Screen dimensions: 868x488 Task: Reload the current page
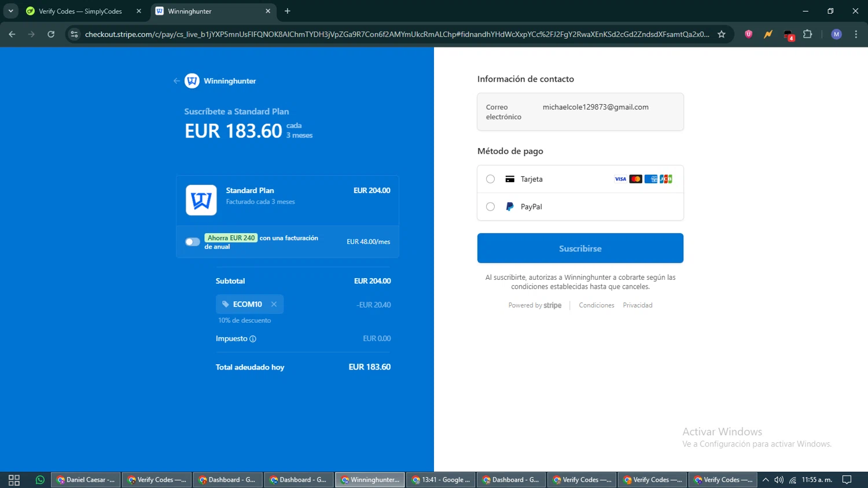click(51, 34)
